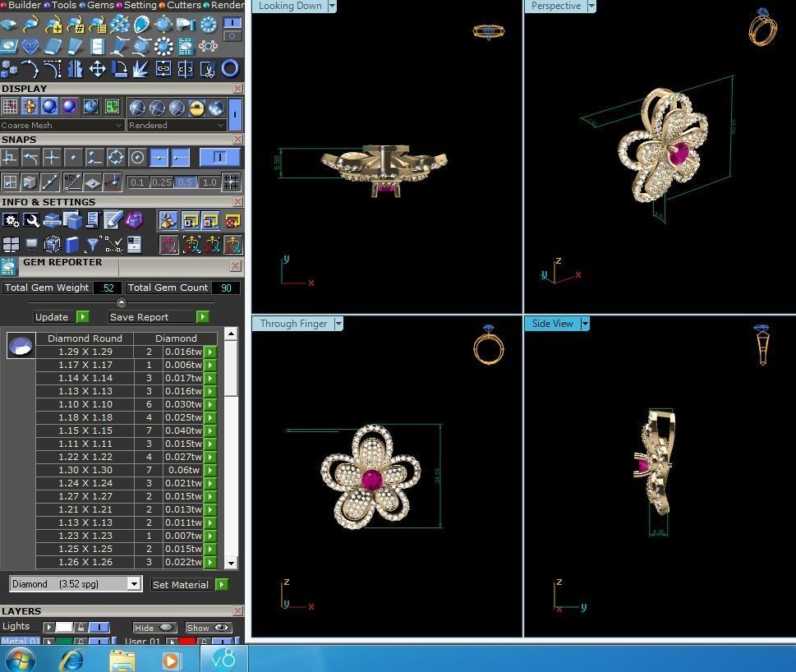Viewport: 796px width, 672px height.
Task: Expand the Lights layer arrow button
Action: [x=48, y=628]
